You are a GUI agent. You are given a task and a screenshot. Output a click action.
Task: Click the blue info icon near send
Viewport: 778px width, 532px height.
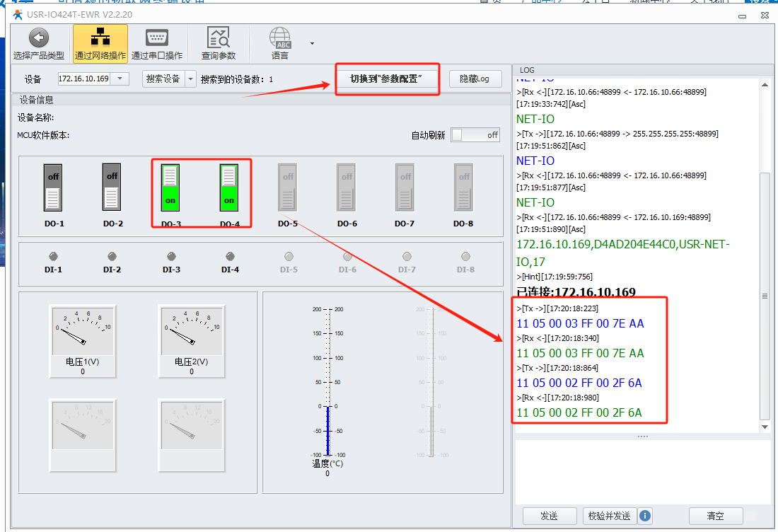pyautogui.click(x=645, y=516)
